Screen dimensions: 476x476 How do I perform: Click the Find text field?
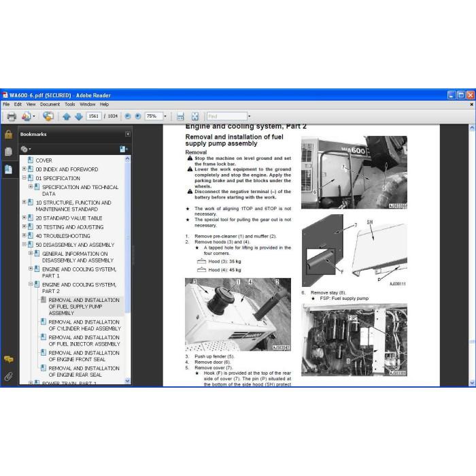point(226,116)
